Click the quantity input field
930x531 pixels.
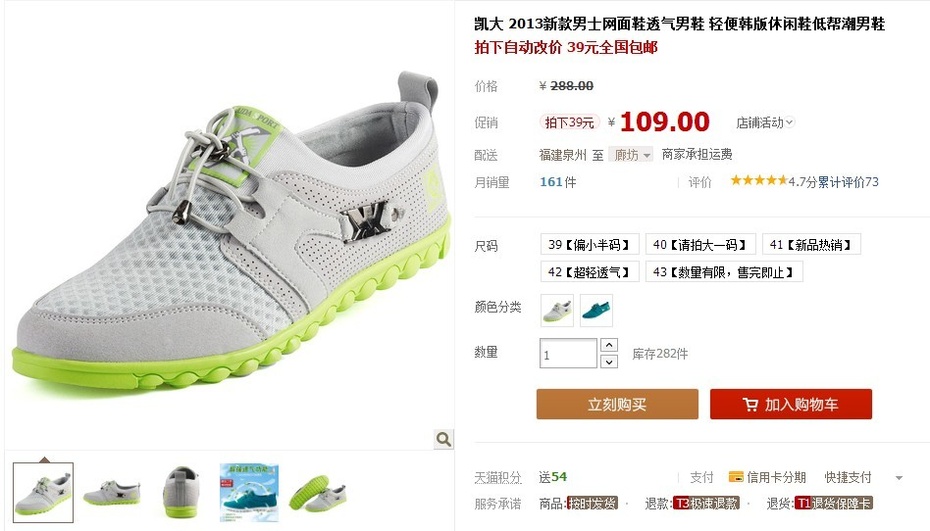tap(568, 354)
